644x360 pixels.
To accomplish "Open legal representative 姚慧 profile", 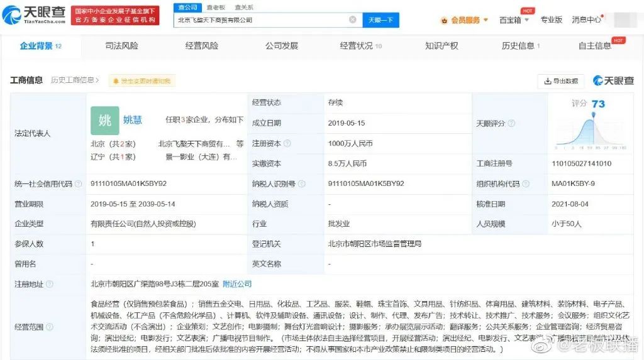I will [x=132, y=120].
